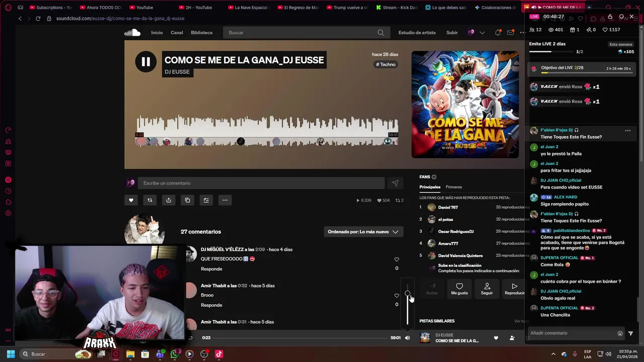This screenshot has height=362, width=644.
Task: Open the more options ellipsis under track
Action: coord(225,200)
